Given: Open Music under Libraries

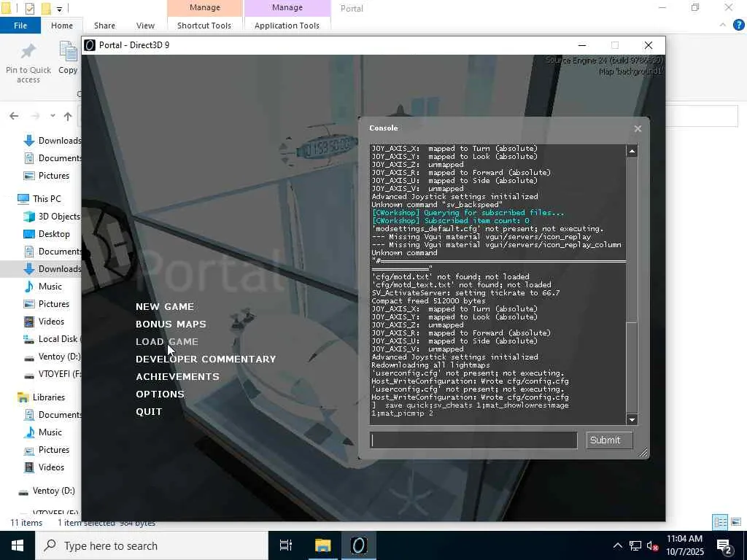Looking at the screenshot, I should pos(43,432).
